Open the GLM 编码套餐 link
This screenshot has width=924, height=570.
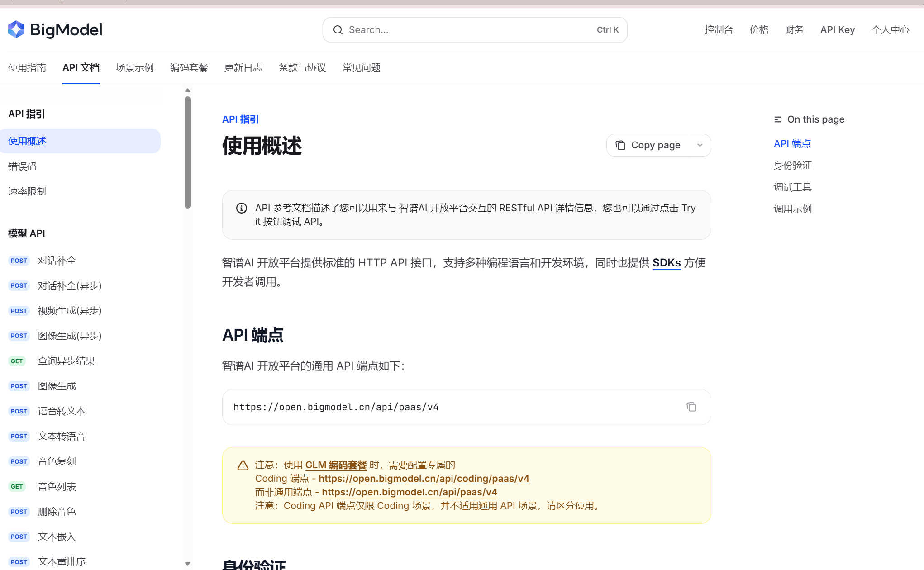(x=336, y=465)
